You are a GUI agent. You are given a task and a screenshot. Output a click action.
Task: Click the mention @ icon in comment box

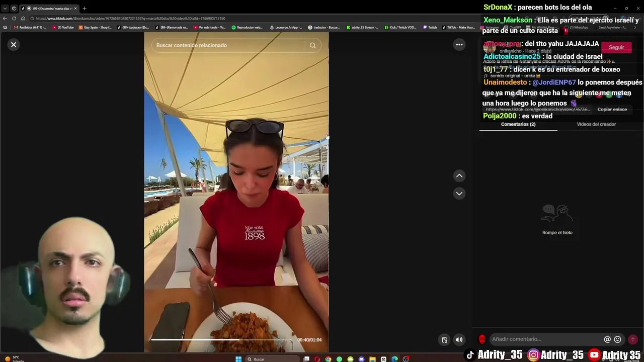coord(607,339)
